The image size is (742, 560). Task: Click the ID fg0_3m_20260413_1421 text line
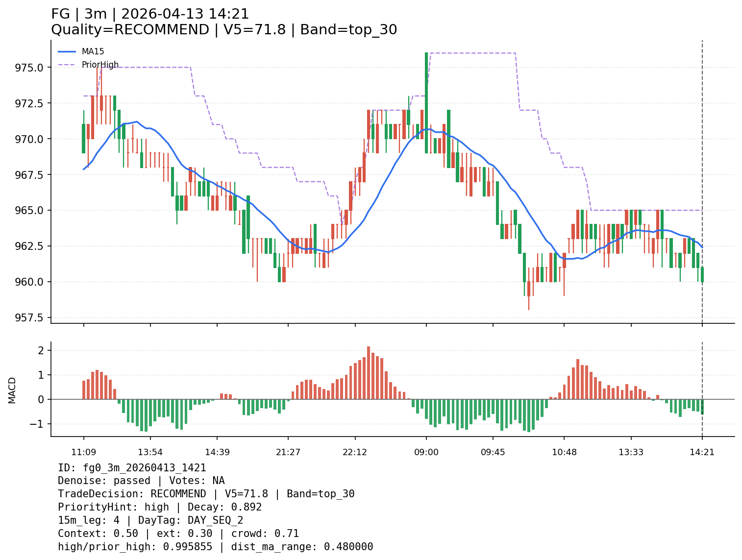coord(132,468)
